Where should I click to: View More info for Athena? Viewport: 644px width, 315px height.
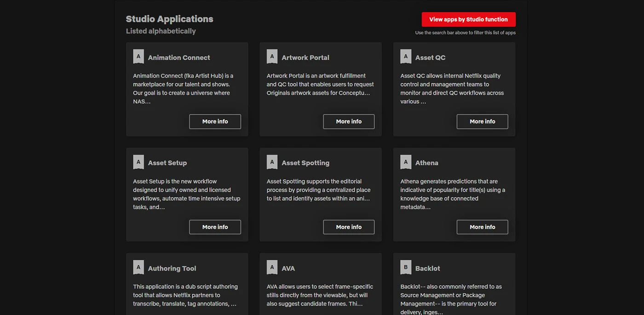[482, 227]
